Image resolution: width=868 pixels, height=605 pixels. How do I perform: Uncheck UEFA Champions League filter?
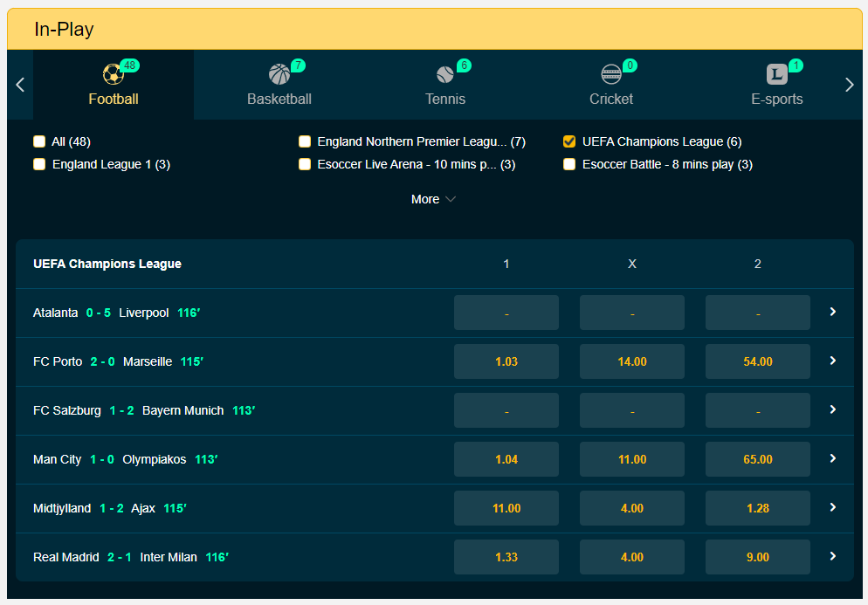click(569, 141)
